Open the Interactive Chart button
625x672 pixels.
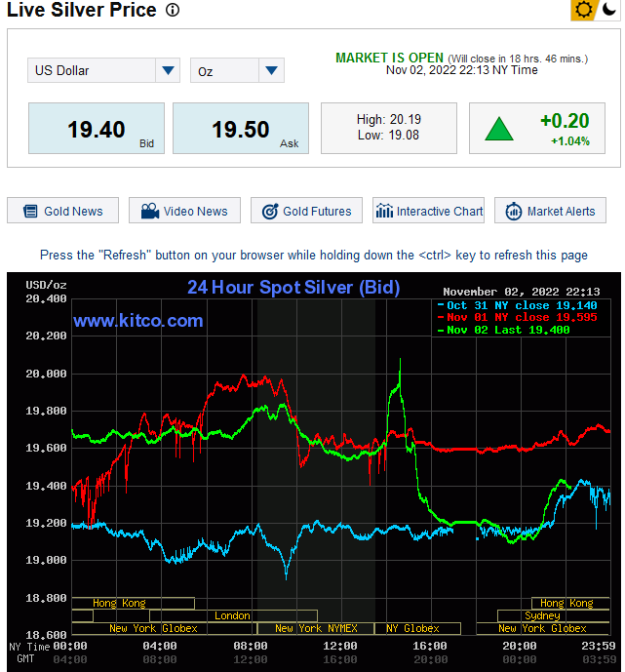pyautogui.click(x=428, y=211)
